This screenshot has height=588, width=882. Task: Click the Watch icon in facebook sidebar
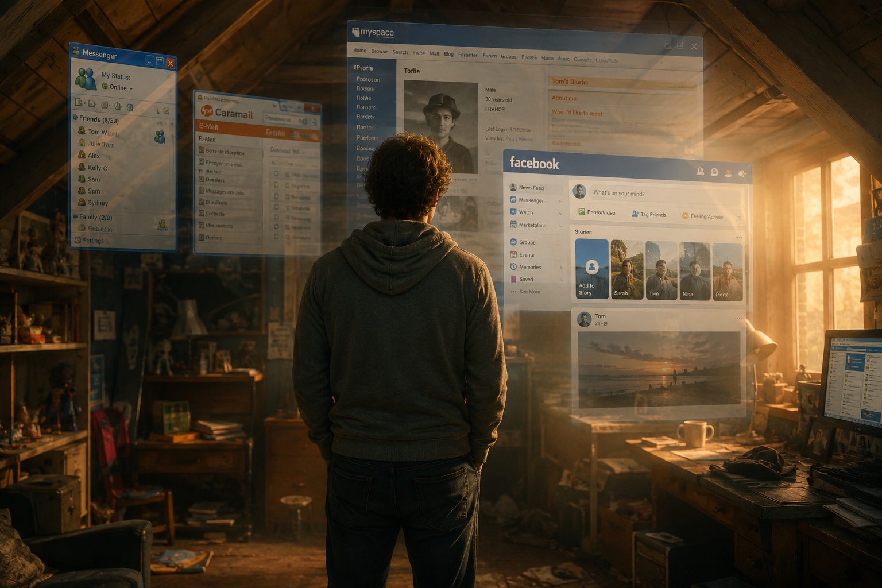pos(513,212)
